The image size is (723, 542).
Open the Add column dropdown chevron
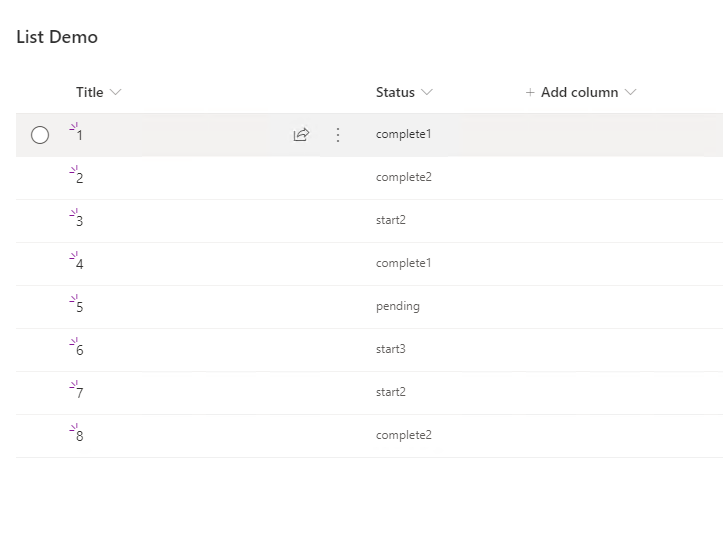point(630,93)
